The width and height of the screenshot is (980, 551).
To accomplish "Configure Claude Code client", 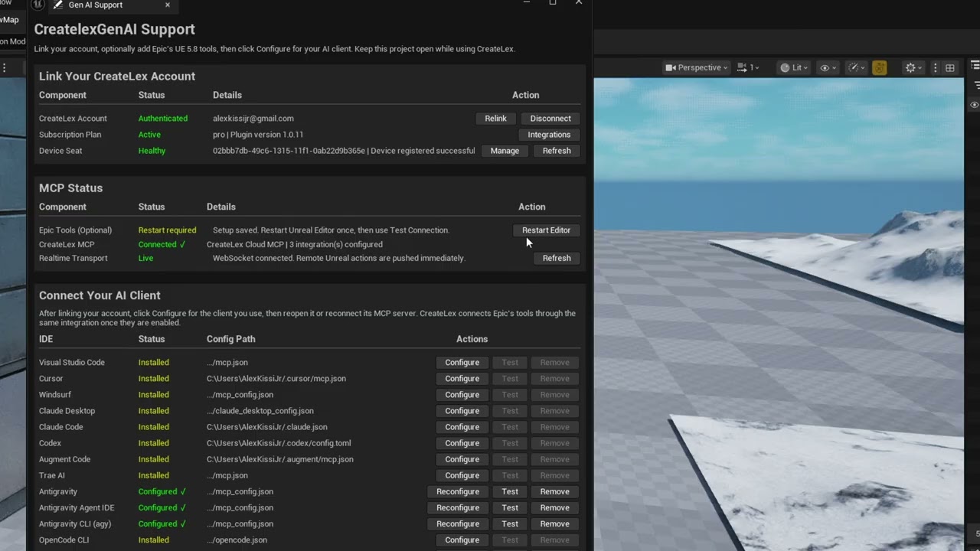I will 462,427.
